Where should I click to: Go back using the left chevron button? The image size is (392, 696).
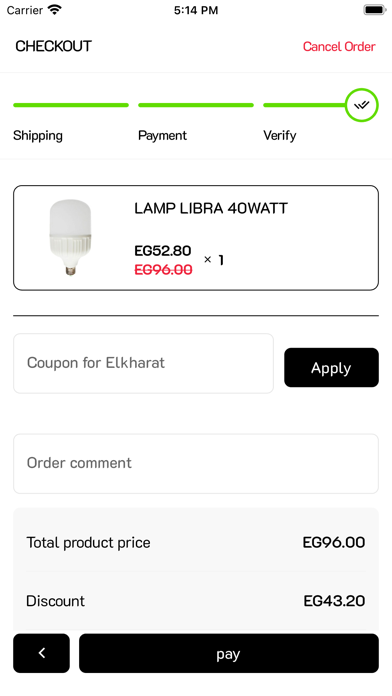pyautogui.click(x=41, y=653)
